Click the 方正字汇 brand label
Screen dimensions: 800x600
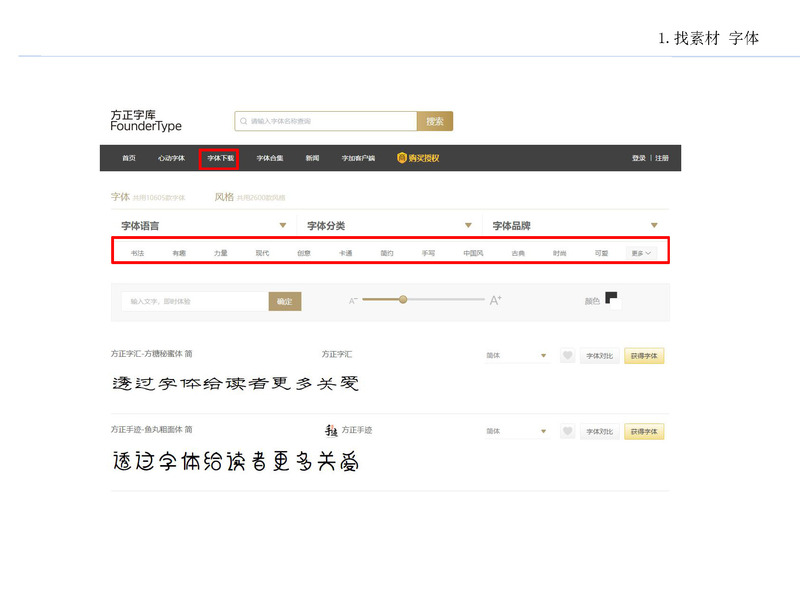337,354
